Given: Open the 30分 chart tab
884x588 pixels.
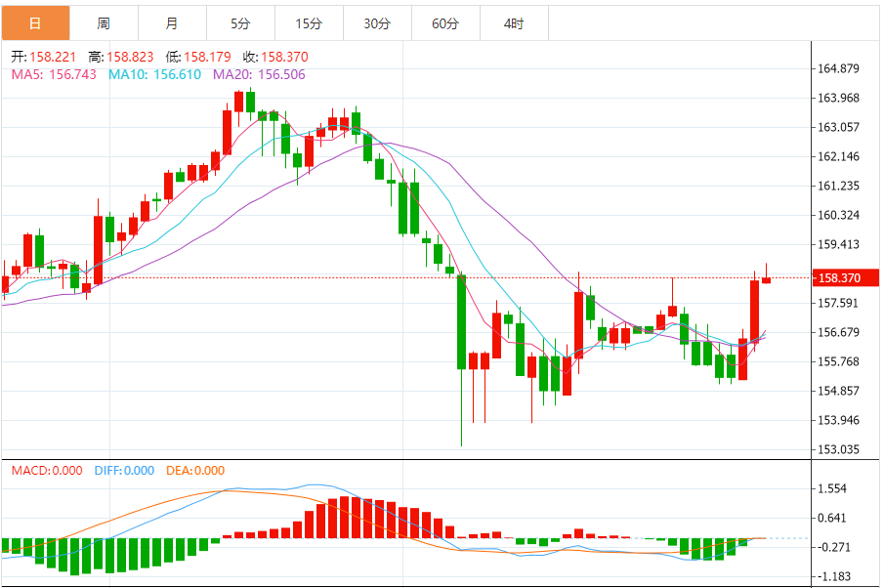Looking at the screenshot, I should tap(377, 23).
